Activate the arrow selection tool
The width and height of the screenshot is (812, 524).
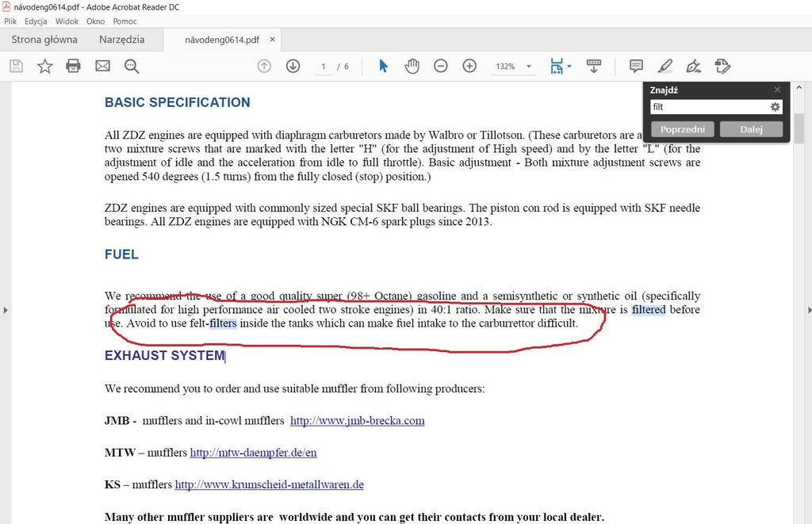click(383, 66)
